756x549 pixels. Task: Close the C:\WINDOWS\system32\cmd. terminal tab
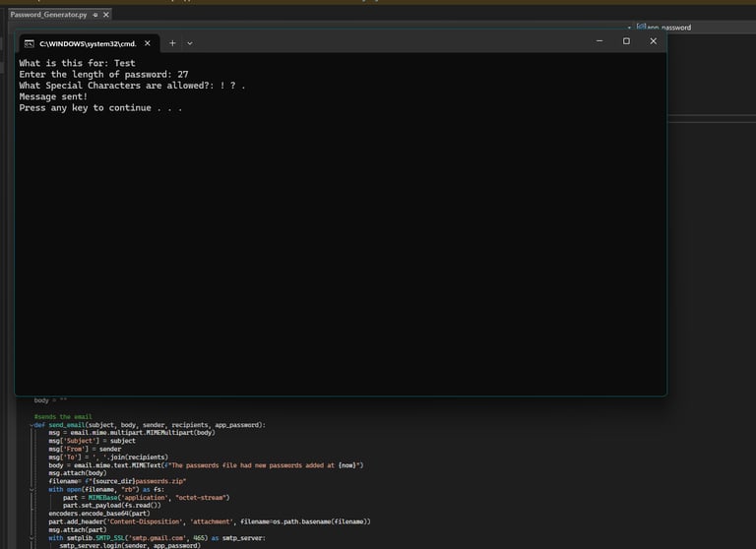pyautogui.click(x=148, y=43)
